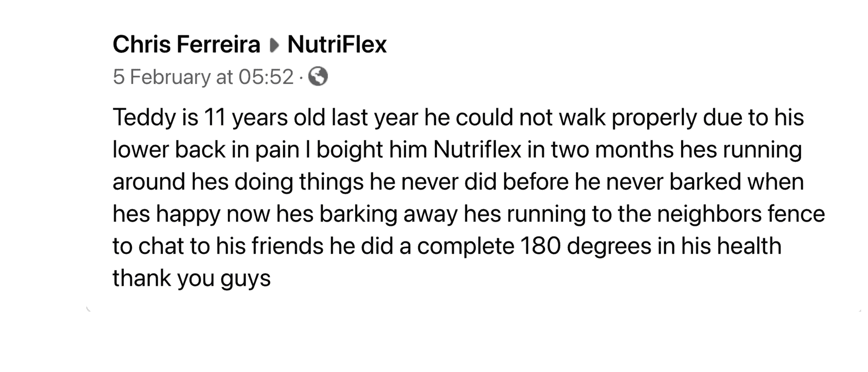This screenshot has width=868, height=372.
Task: Click the word 'happy' in the post
Action: [x=188, y=214]
